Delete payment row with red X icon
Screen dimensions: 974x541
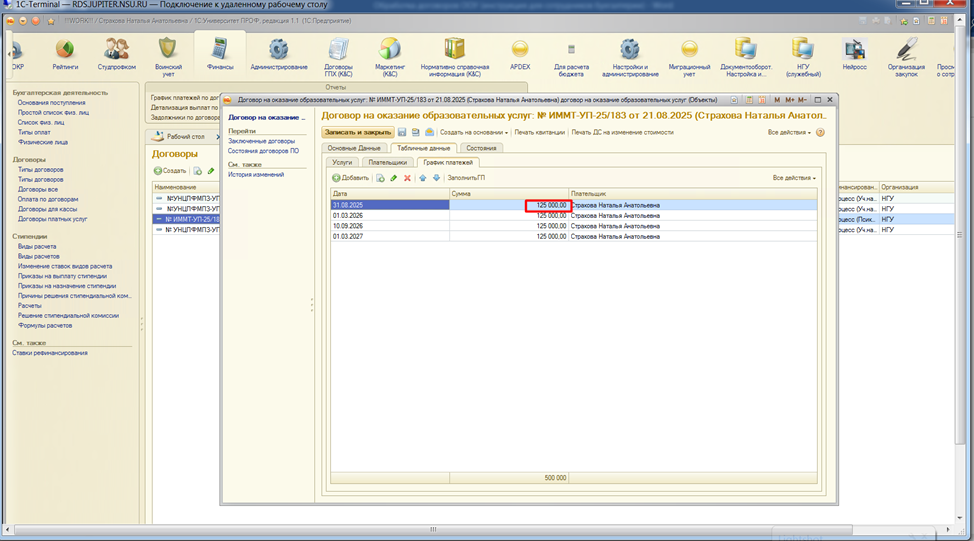coord(407,178)
